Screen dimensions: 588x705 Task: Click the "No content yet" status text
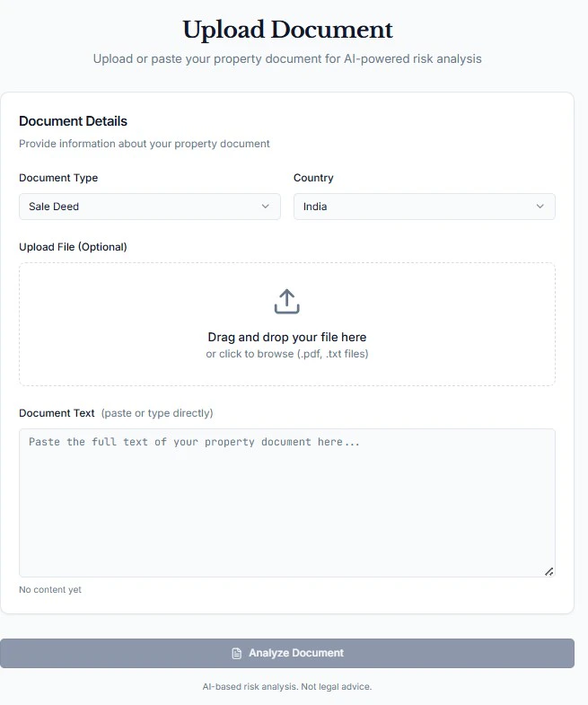50,590
